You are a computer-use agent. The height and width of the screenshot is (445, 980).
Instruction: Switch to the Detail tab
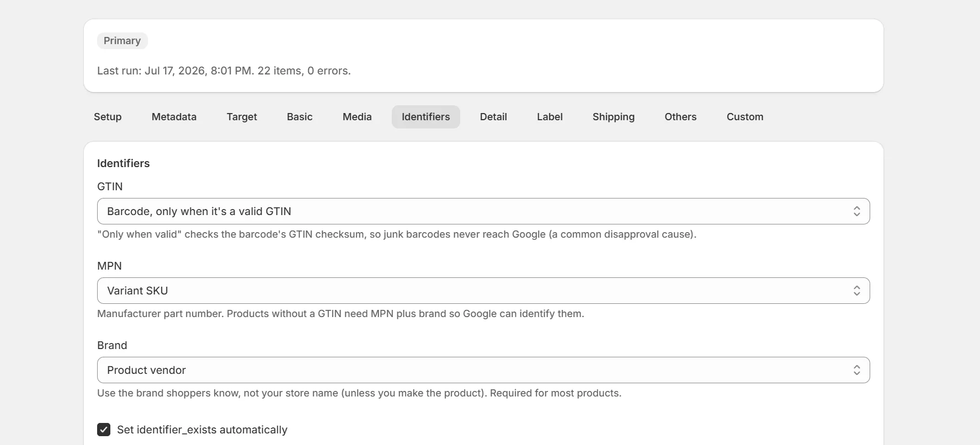[493, 117]
